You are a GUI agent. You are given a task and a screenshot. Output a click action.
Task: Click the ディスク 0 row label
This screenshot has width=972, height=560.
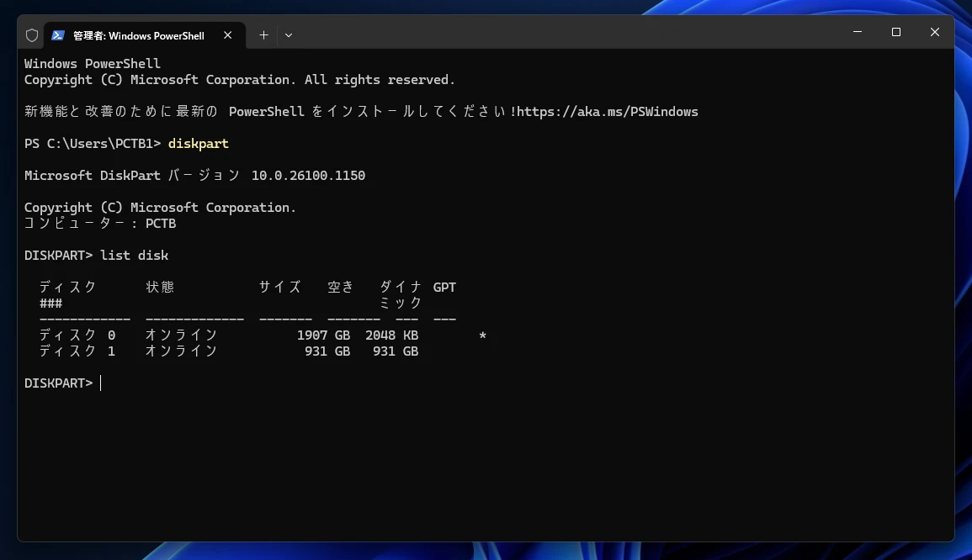77,335
